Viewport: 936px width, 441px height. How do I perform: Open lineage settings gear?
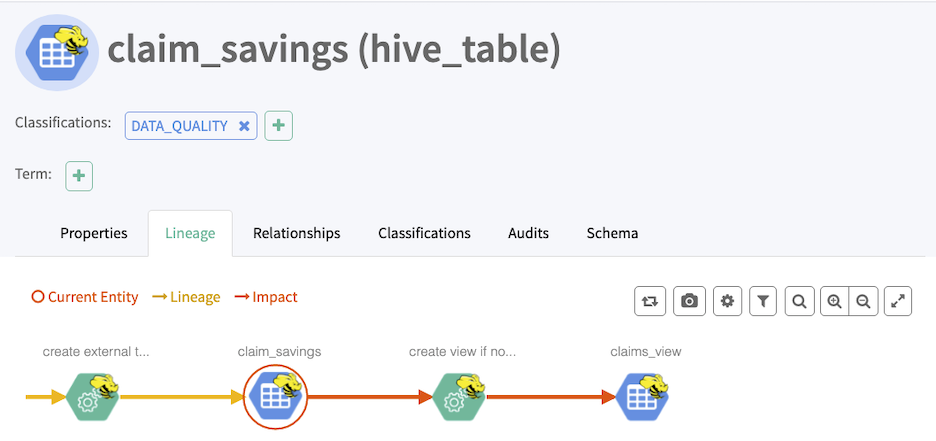[727, 301]
